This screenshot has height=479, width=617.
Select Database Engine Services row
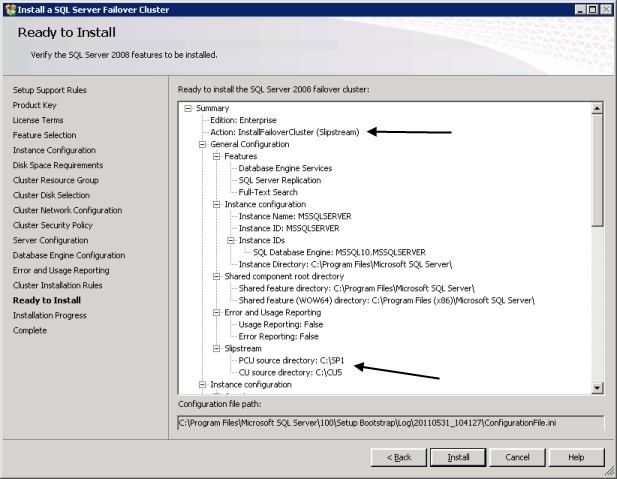pos(285,168)
